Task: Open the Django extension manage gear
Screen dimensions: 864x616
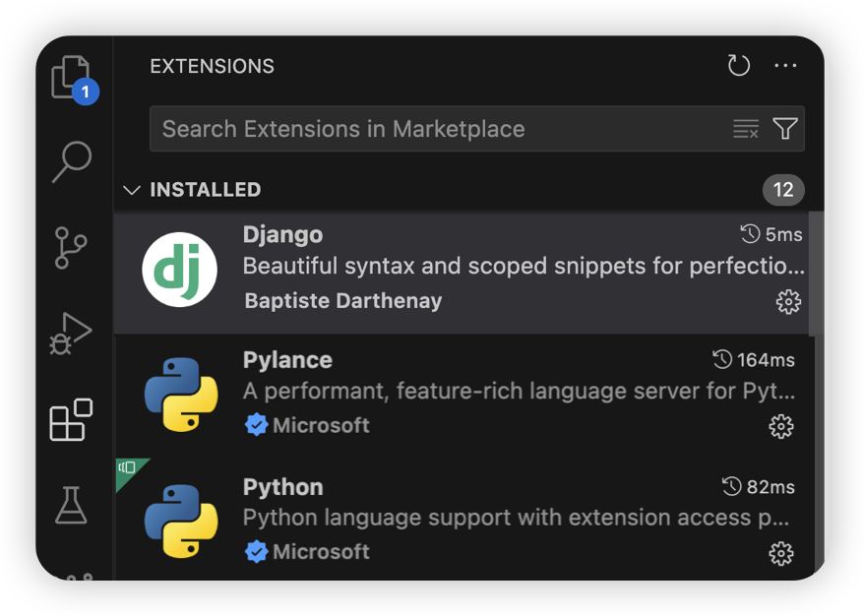Action: [788, 302]
